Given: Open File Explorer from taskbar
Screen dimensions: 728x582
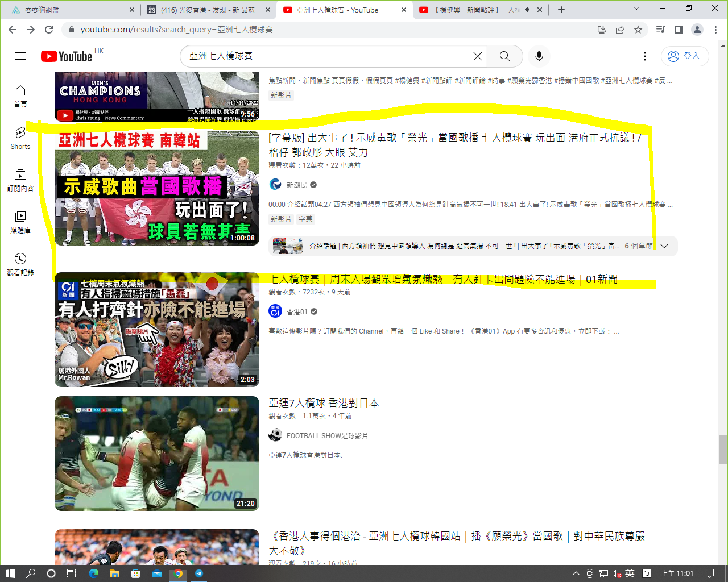Looking at the screenshot, I should [114, 573].
